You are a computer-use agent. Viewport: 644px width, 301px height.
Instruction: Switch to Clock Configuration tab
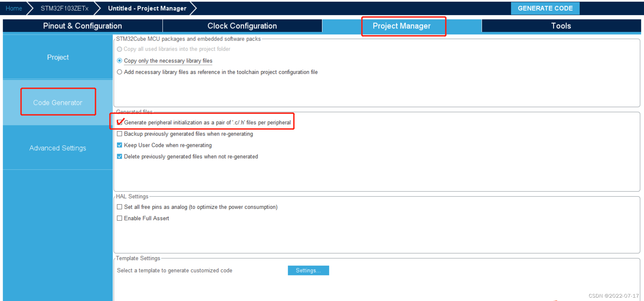tap(242, 26)
